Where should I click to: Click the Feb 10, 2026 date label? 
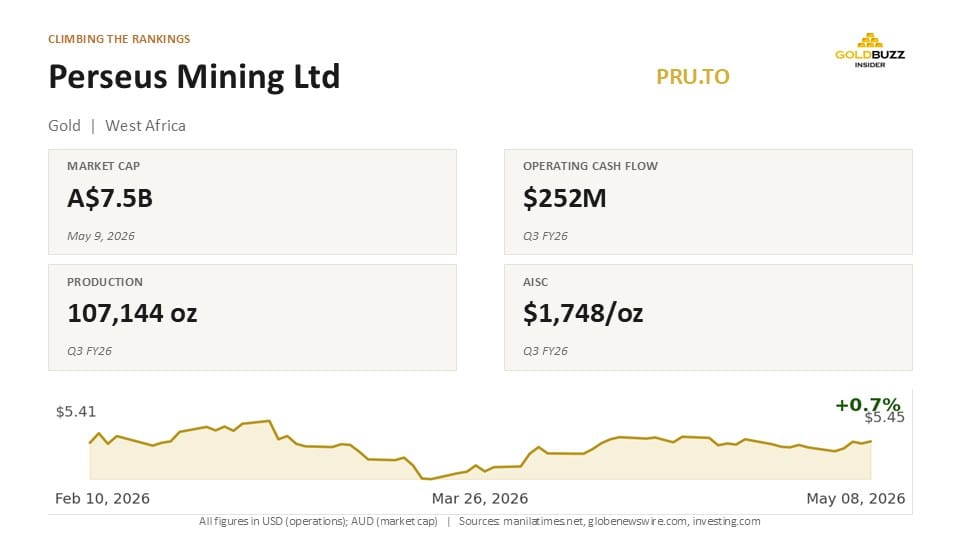coord(102,498)
